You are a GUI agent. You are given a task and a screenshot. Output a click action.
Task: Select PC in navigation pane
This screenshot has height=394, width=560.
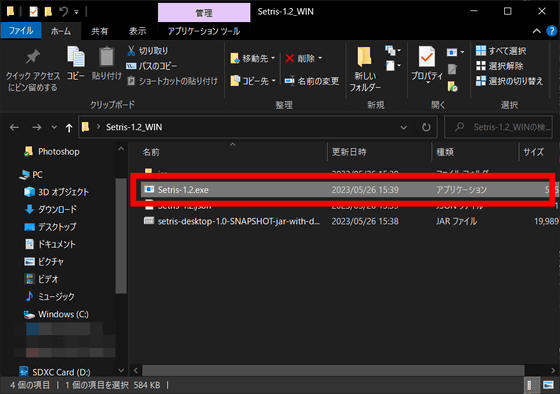coord(31,175)
